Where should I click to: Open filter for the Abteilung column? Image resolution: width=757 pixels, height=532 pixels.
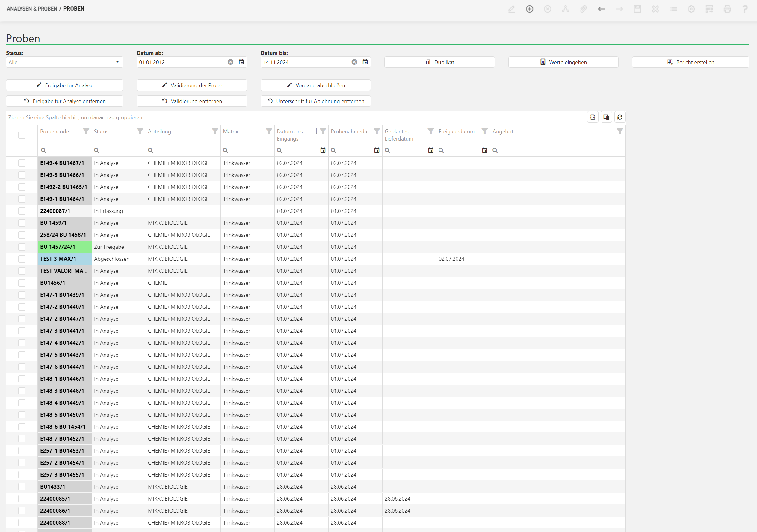click(215, 131)
